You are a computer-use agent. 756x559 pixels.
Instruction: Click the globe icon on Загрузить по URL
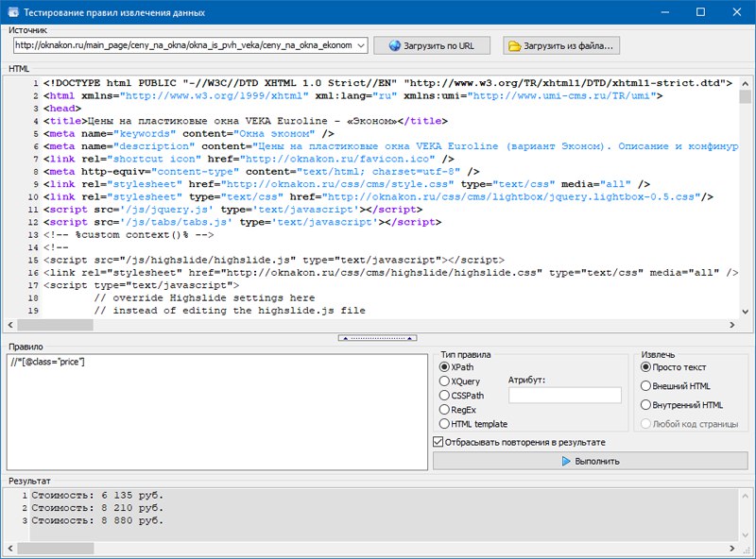point(395,45)
